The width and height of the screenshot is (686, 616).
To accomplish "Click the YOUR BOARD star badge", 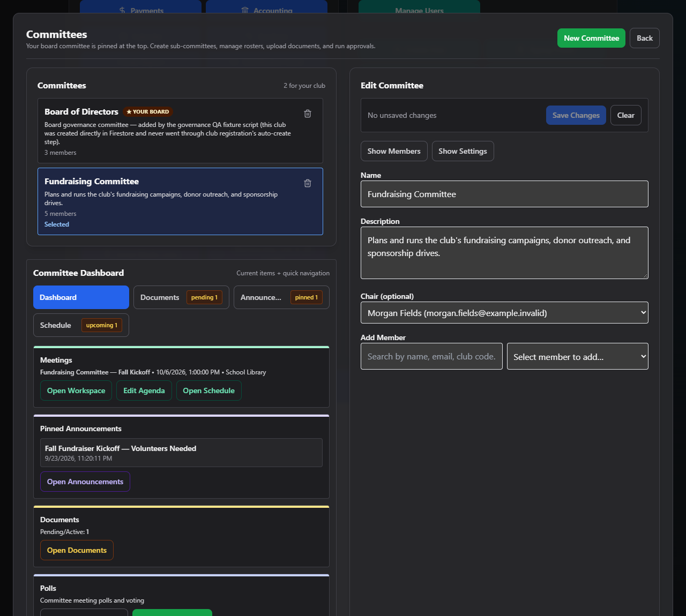I will [147, 112].
